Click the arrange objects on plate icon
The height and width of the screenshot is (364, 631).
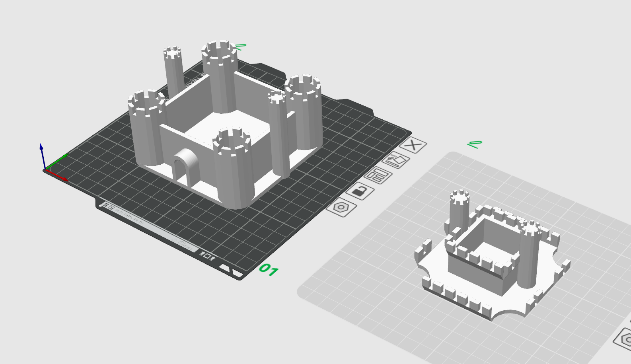point(378,175)
